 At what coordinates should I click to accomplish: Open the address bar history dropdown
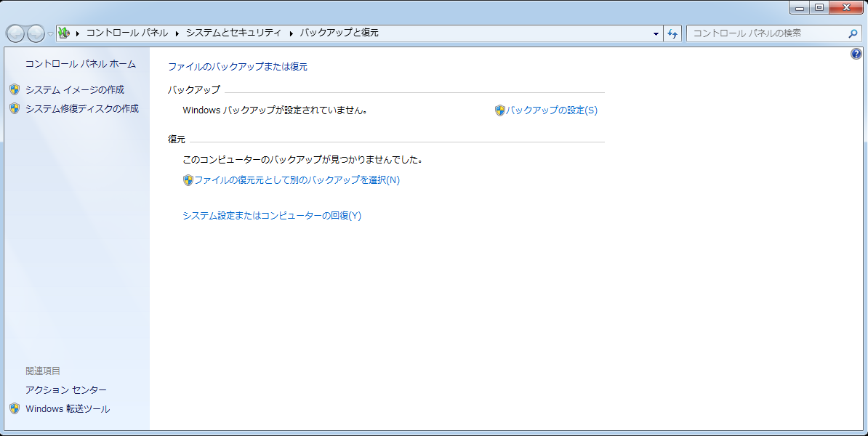(x=656, y=33)
